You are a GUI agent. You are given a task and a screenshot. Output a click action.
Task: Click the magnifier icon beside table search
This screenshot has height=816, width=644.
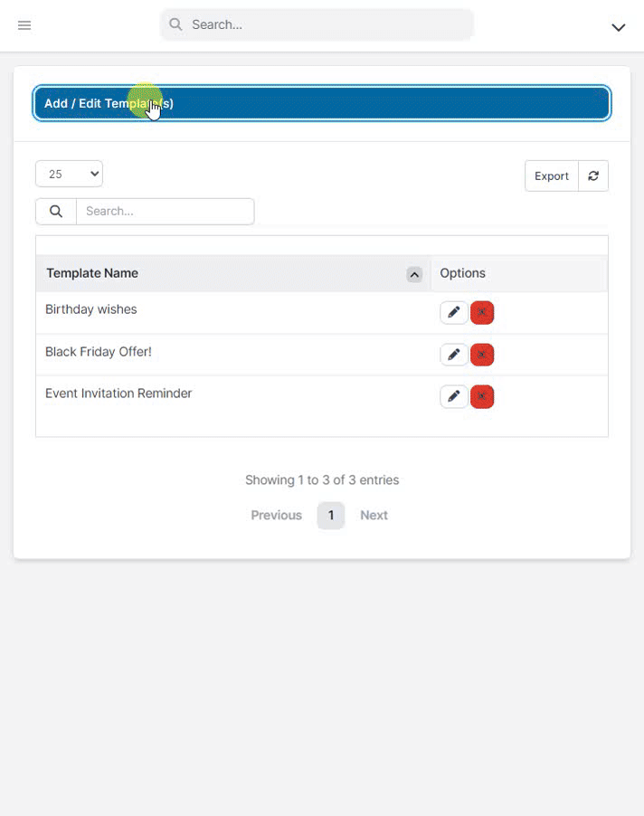[x=56, y=212]
